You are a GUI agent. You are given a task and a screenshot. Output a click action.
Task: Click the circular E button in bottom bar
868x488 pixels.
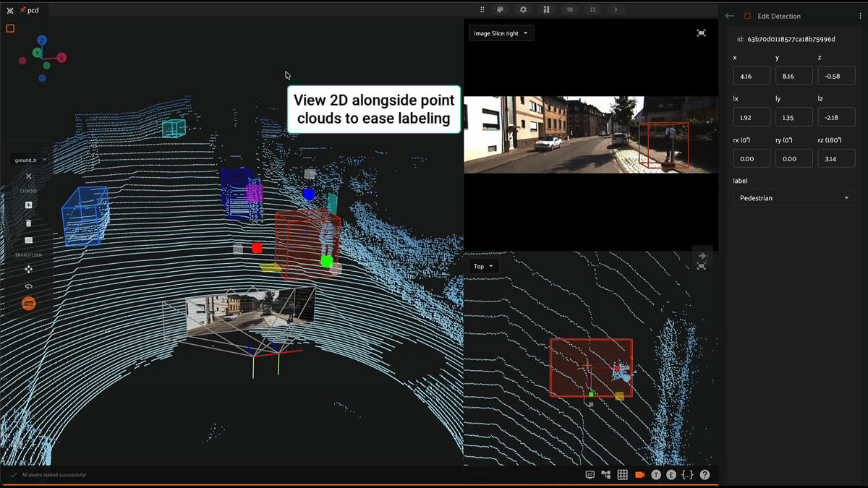pos(671,475)
